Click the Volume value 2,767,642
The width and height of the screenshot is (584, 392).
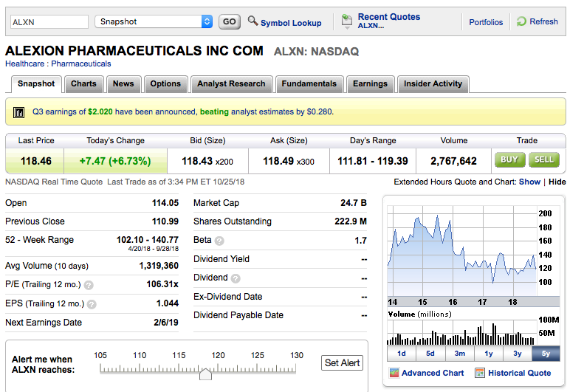point(453,161)
